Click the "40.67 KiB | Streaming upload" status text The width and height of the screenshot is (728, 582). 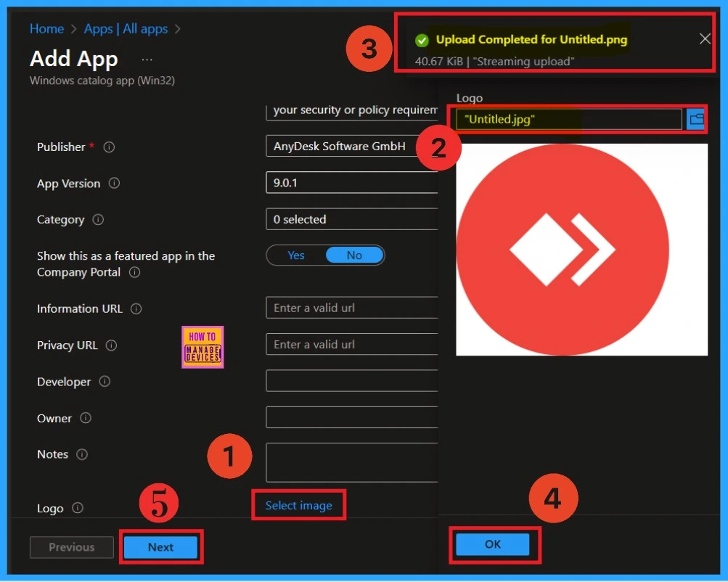click(494, 62)
